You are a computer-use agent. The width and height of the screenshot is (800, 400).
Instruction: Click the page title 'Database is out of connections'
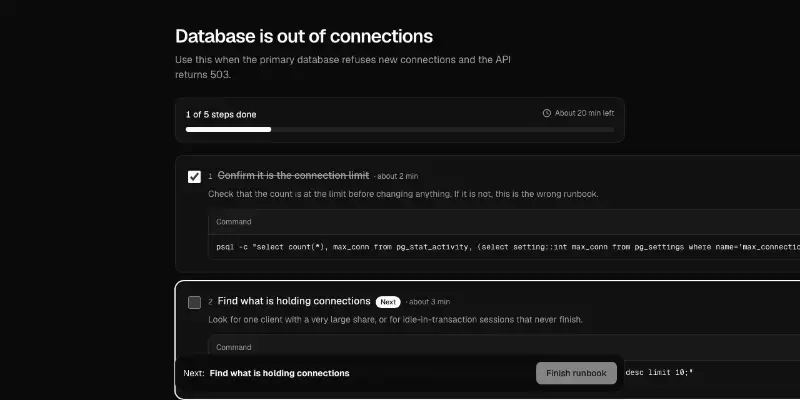coord(304,36)
